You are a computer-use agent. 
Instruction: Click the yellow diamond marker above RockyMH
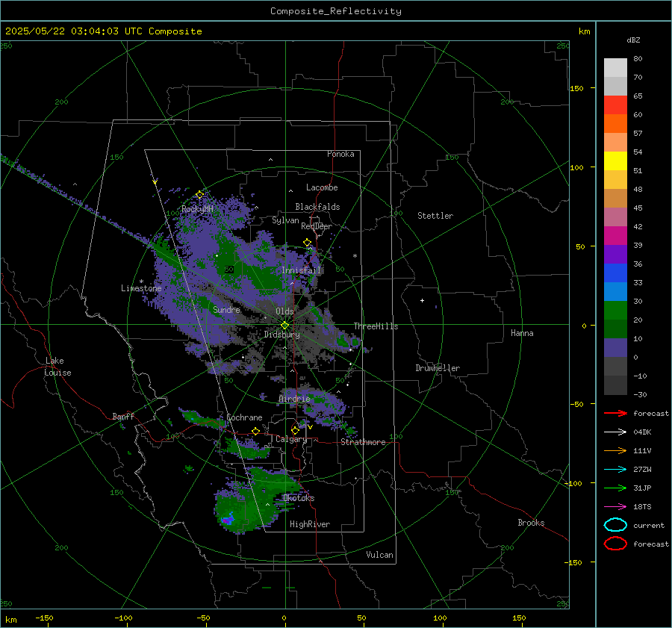(x=199, y=195)
